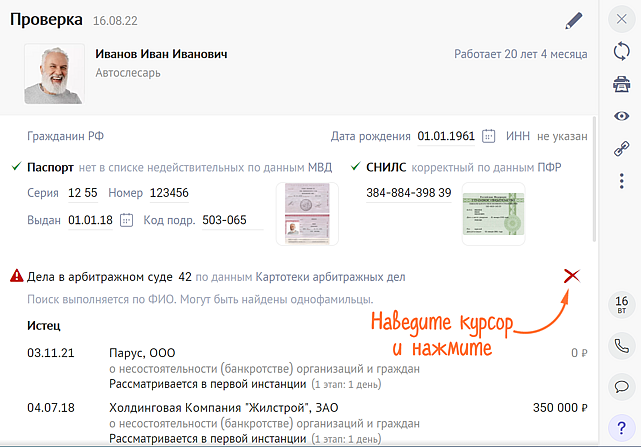
Task: Open the calendar showing 16 ВТ
Action: pos(621,305)
